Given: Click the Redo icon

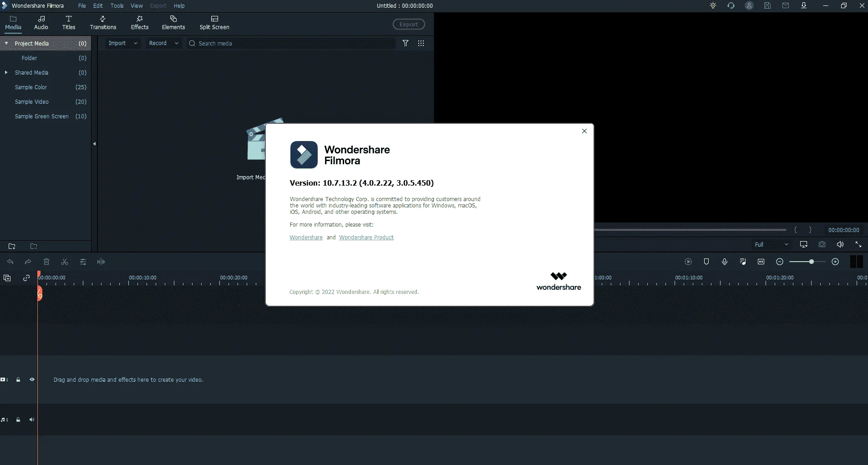Looking at the screenshot, I should click(28, 262).
